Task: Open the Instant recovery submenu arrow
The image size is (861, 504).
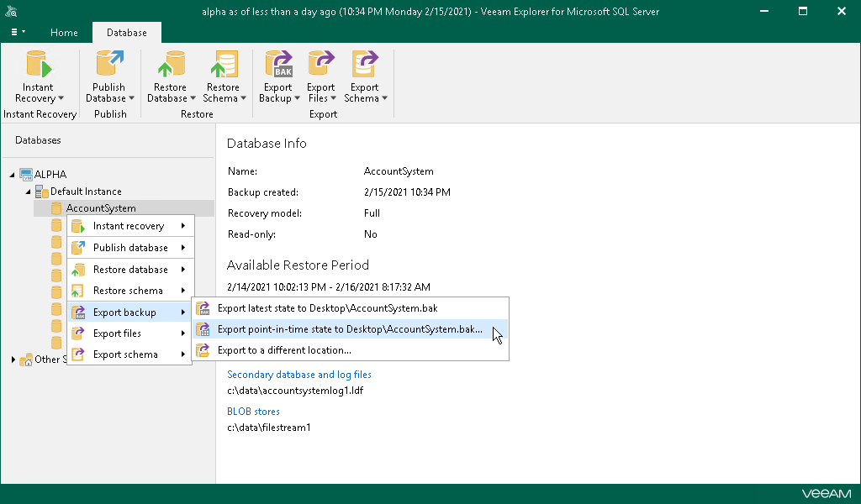Action: (182, 226)
